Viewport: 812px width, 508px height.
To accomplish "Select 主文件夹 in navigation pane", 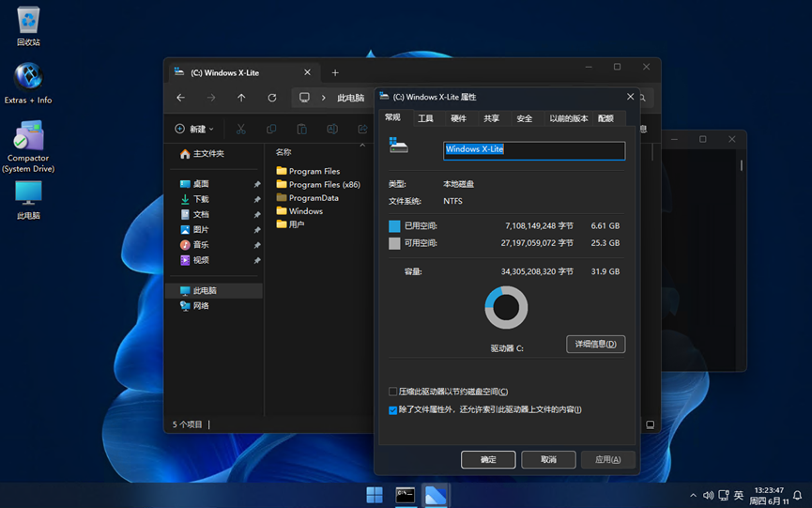I will [215, 154].
